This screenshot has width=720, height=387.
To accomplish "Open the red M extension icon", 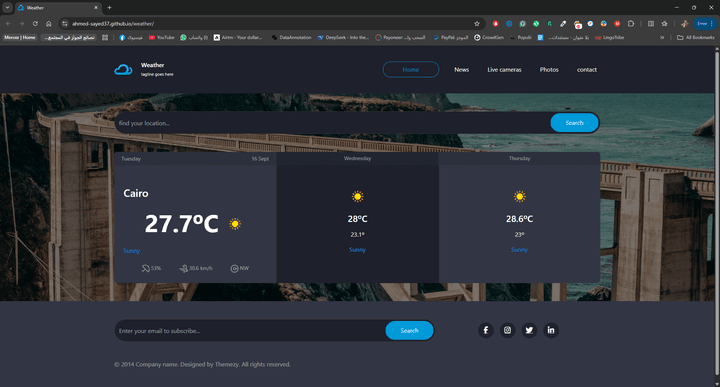I will point(617,23).
